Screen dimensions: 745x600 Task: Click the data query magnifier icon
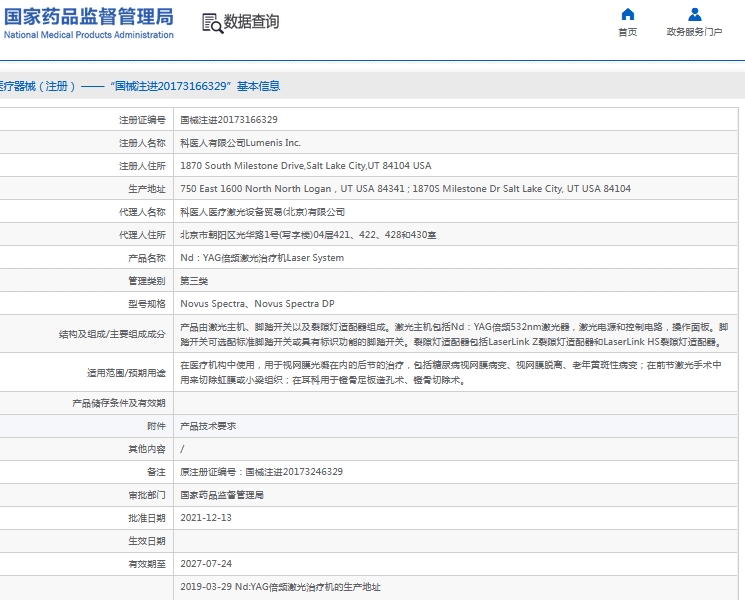tap(212, 23)
